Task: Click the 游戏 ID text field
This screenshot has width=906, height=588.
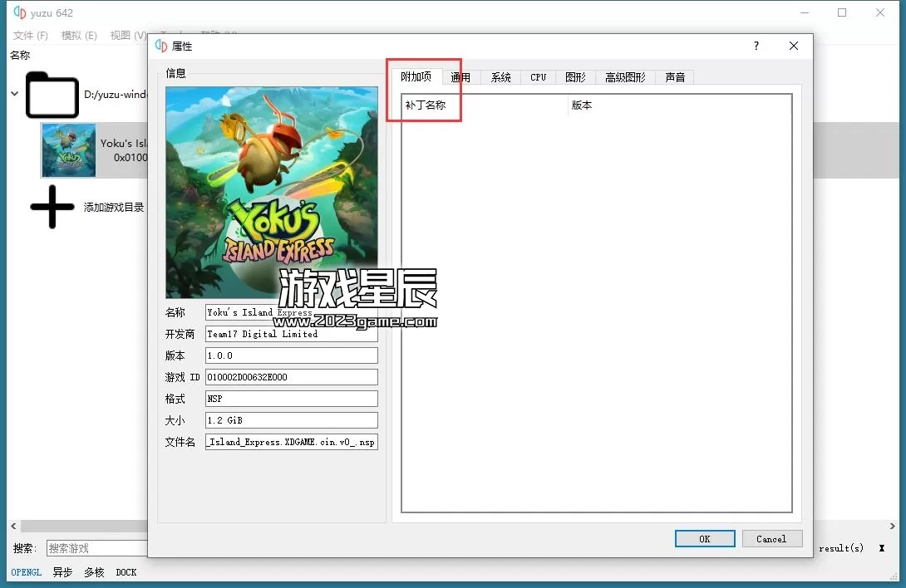Action: (x=291, y=377)
